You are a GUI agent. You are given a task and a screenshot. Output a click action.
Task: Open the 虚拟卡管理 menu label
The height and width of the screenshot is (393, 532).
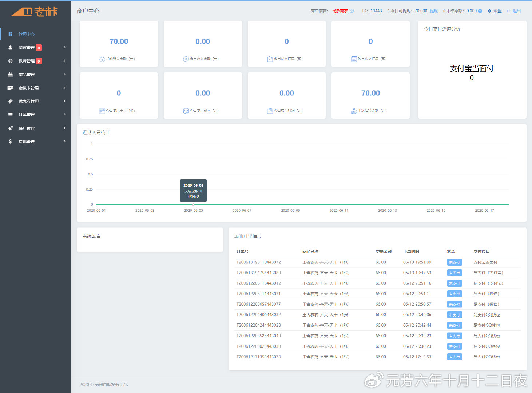(x=28, y=88)
